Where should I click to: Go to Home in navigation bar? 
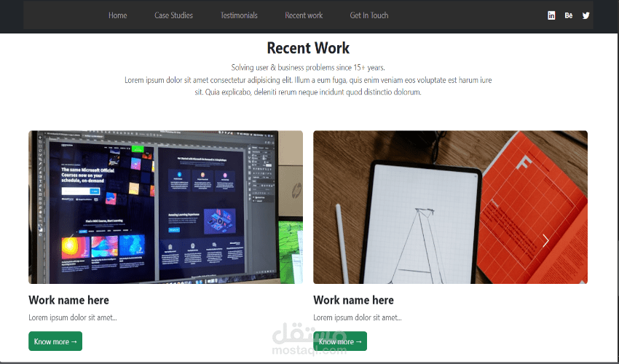click(118, 15)
